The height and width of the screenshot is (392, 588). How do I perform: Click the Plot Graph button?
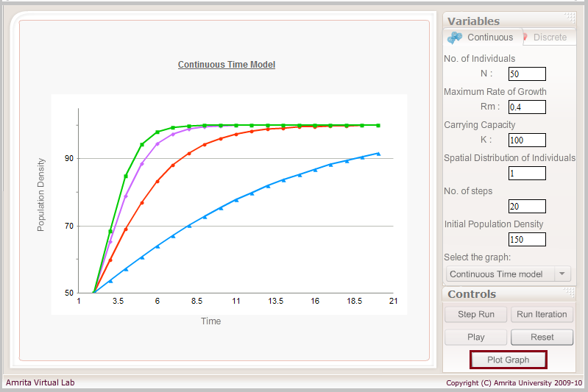click(508, 360)
